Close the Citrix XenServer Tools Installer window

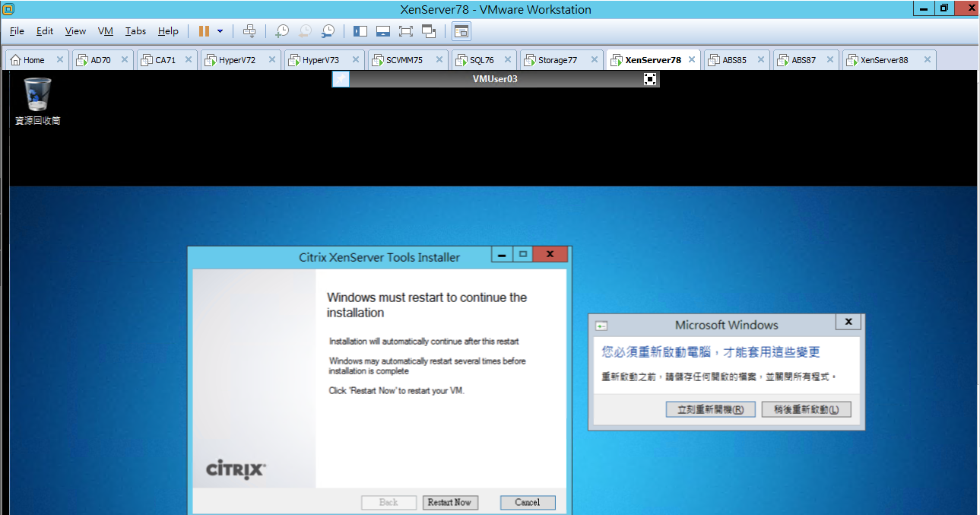(x=550, y=255)
